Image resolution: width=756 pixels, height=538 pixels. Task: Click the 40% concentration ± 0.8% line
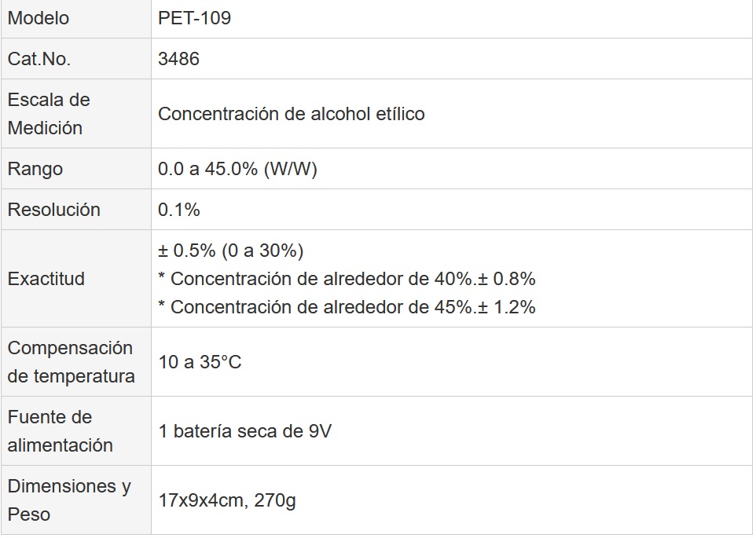[x=347, y=279]
